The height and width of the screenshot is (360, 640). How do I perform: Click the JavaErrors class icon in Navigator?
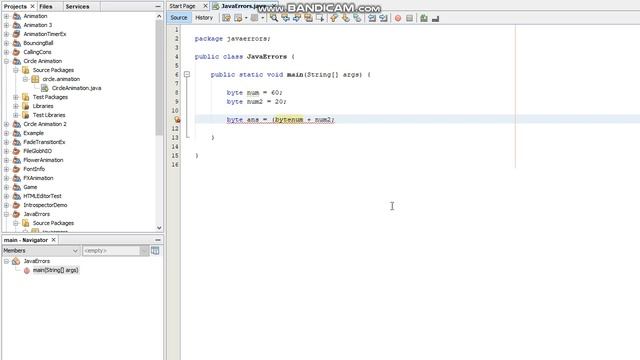pyautogui.click(x=16, y=261)
